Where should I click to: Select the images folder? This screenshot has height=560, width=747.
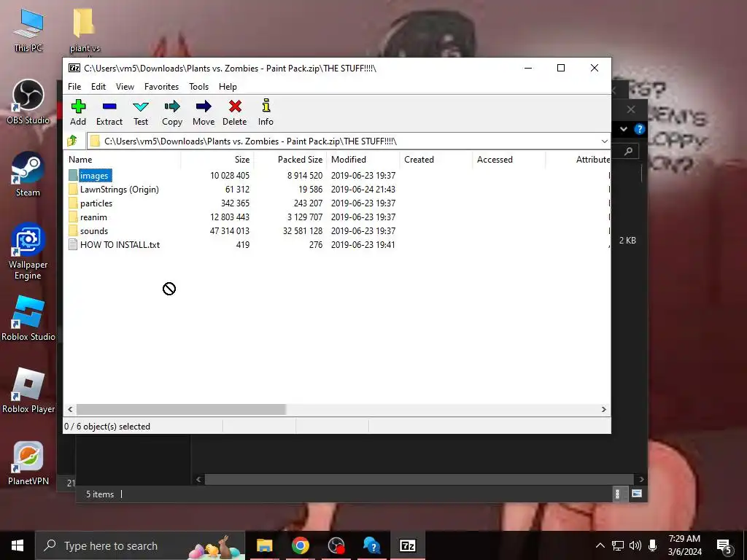coord(94,176)
